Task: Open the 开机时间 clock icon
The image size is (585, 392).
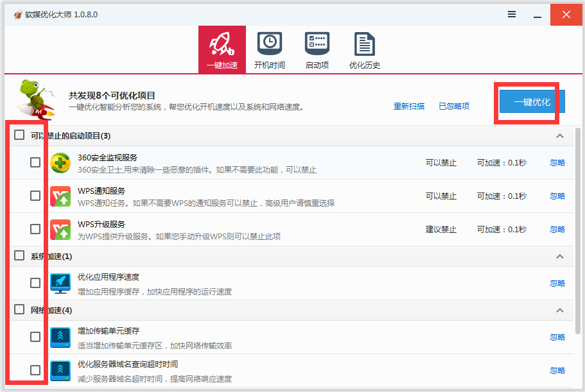Action: click(x=269, y=48)
